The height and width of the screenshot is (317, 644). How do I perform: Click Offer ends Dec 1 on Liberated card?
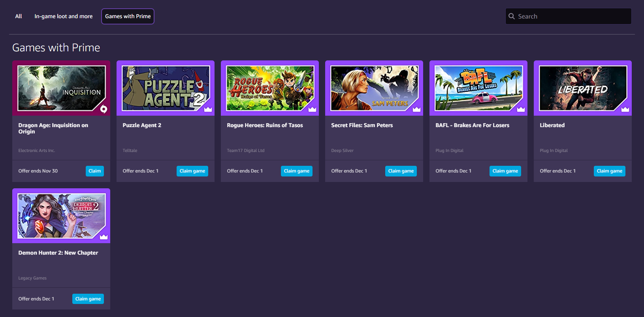[557, 171]
